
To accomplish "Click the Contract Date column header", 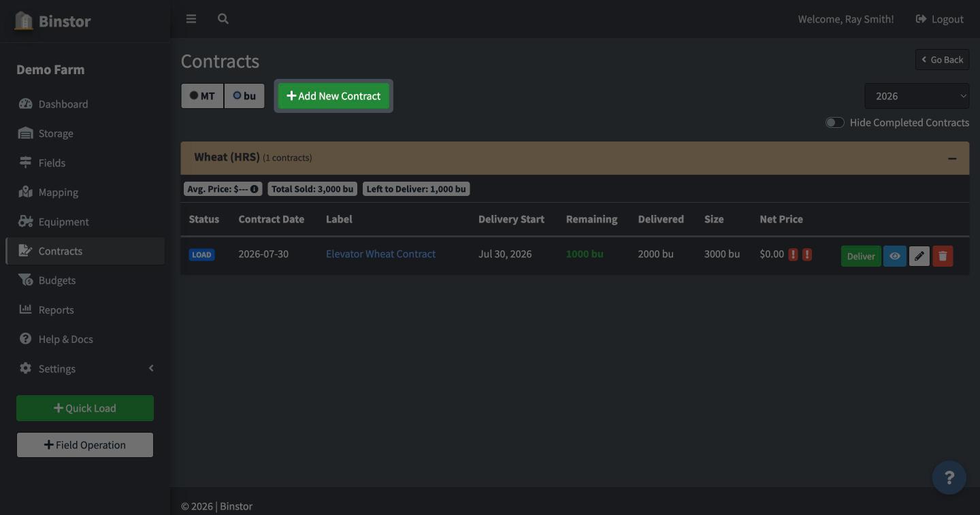I will coord(272,219).
